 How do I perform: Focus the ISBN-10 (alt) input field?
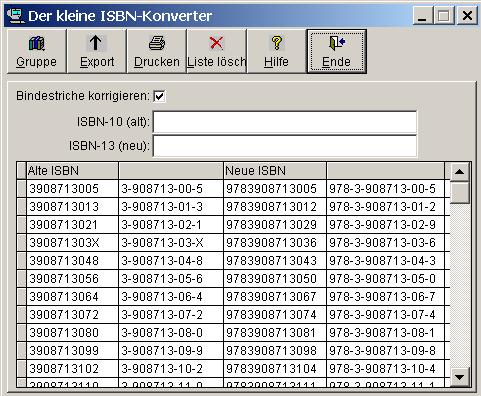(x=285, y=122)
